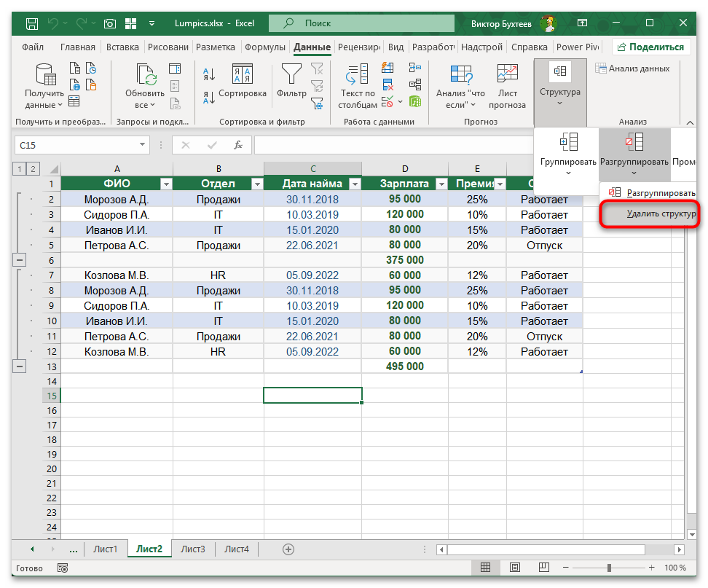Click the Undo arrow icon
Image resolution: width=708 pixels, height=588 pixels.
click(53, 23)
